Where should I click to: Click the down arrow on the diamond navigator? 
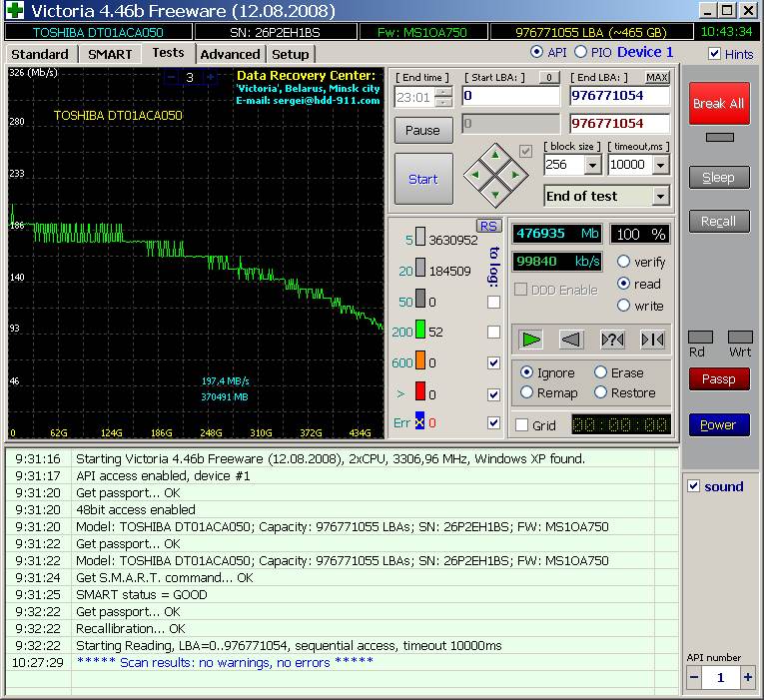[x=495, y=195]
